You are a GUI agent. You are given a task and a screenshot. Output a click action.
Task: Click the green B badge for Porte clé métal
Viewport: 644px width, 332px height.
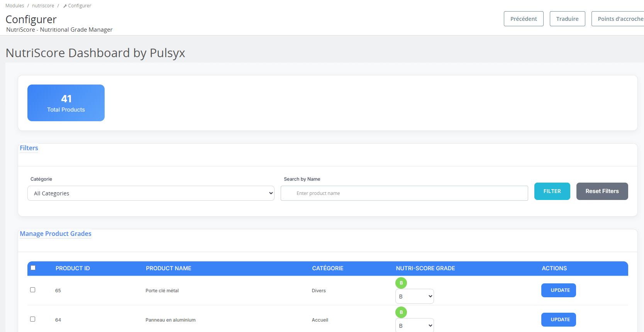401,283
